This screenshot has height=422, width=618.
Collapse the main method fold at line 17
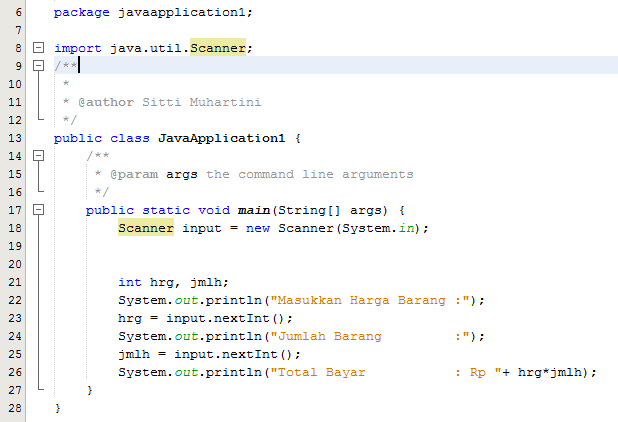click(38, 210)
